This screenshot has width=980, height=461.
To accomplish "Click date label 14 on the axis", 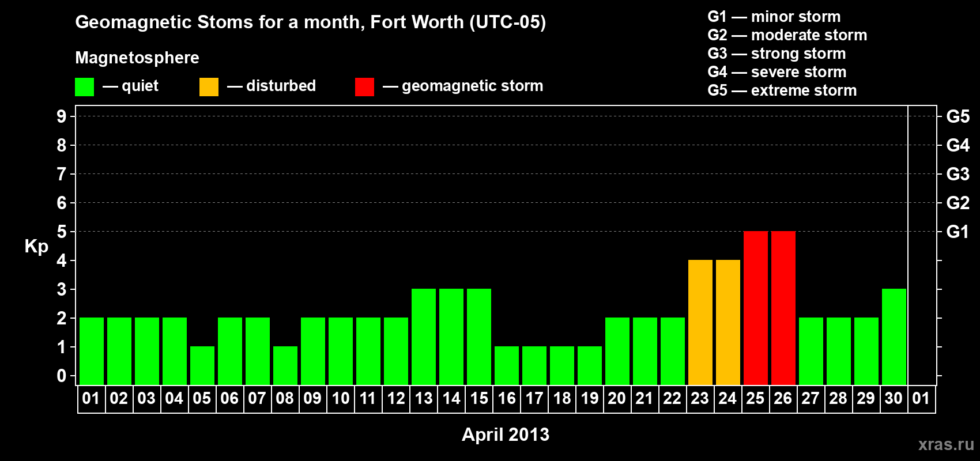I will coord(451,399).
